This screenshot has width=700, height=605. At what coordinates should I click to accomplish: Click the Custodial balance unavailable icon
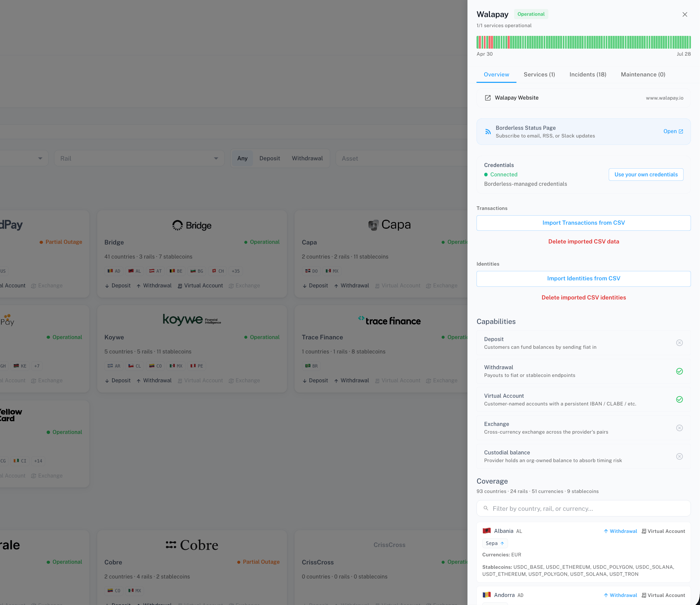point(679,456)
